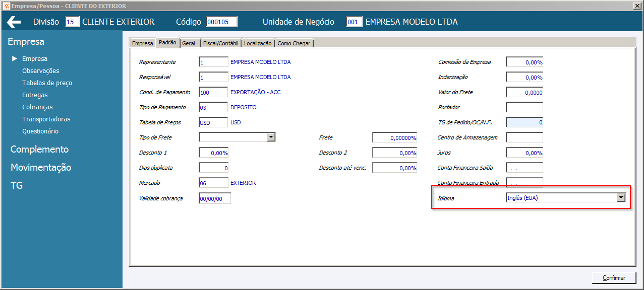Click the Unidade de Negócio code field
This screenshot has height=290, width=644.
(x=354, y=22)
